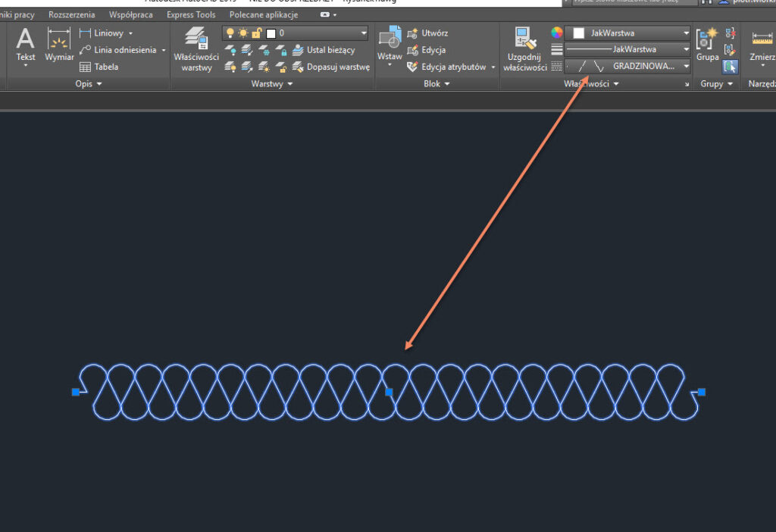Open the Express Tools ribbon tab
The image size is (776, 532).
click(x=191, y=14)
